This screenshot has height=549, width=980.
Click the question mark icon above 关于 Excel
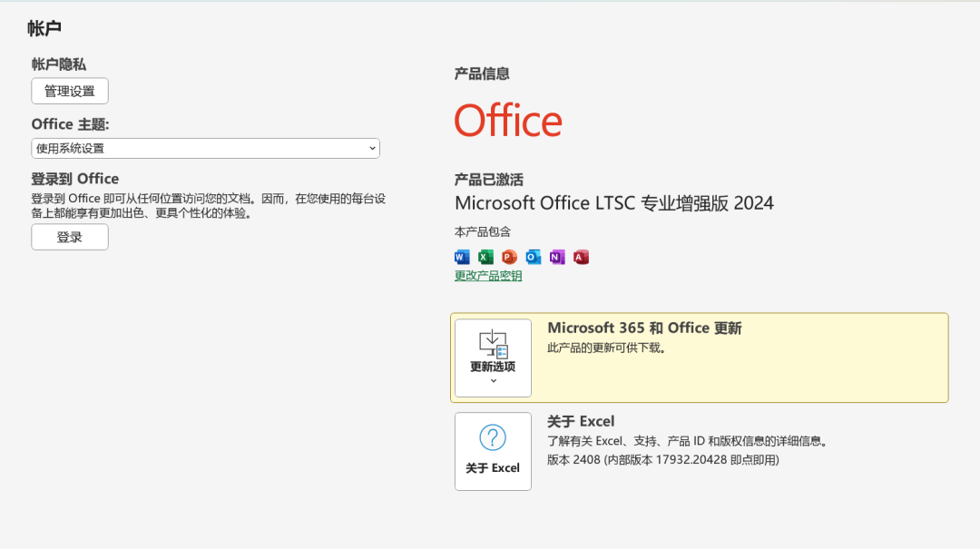click(493, 437)
